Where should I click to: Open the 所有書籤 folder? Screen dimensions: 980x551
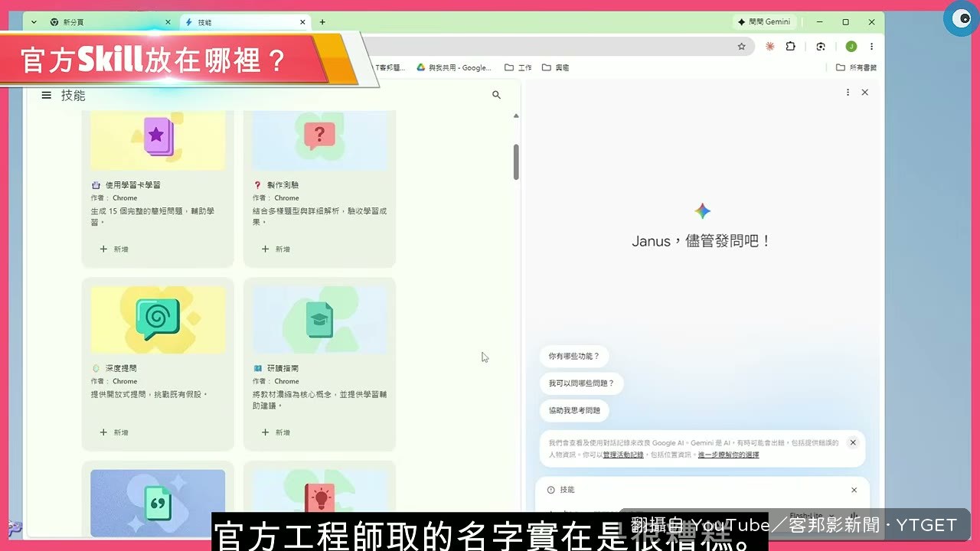click(856, 67)
